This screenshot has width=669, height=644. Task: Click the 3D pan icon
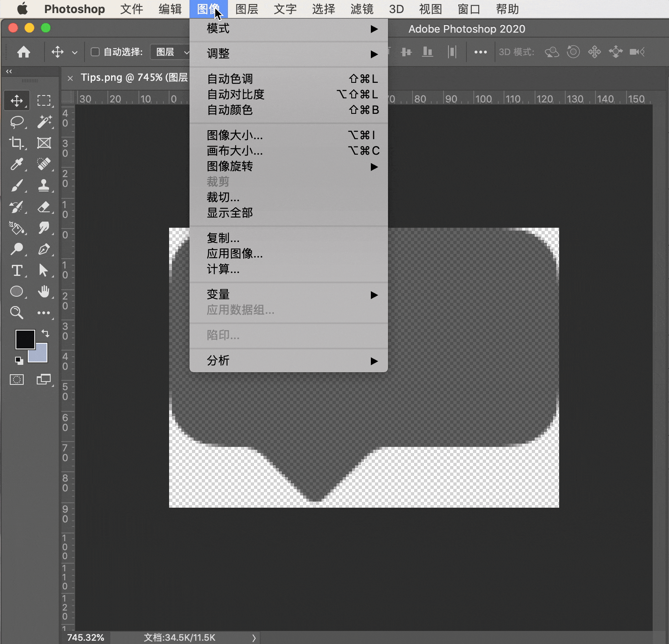(x=595, y=52)
